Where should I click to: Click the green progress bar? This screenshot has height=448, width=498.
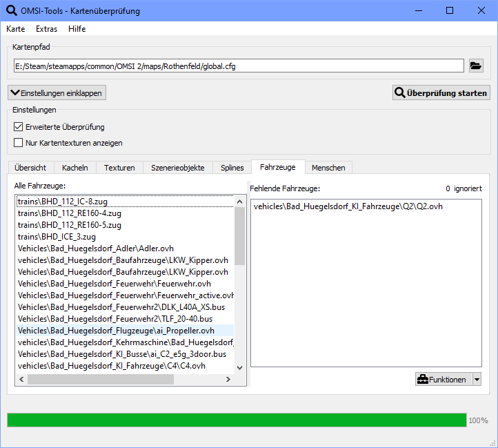pos(237,420)
